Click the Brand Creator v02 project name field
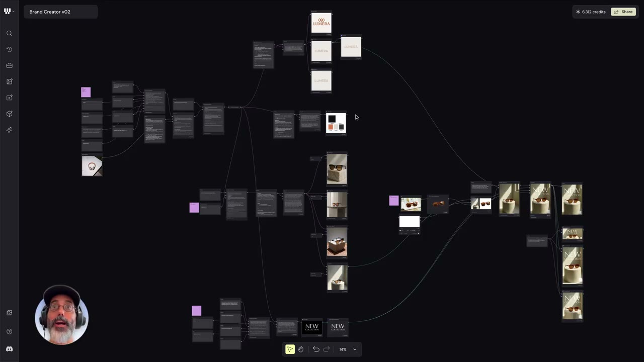644x362 pixels. (x=60, y=12)
